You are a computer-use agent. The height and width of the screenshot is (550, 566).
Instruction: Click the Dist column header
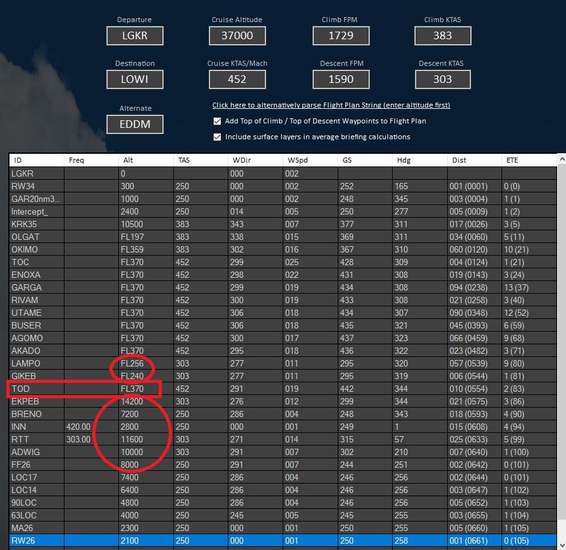click(x=474, y=160)
